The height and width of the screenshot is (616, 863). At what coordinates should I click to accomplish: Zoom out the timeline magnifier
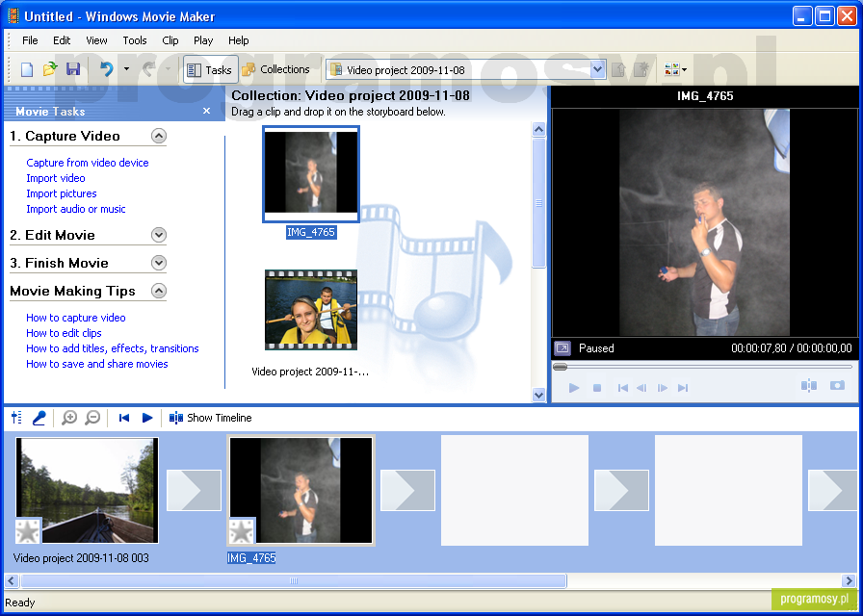tap(92, 418)
